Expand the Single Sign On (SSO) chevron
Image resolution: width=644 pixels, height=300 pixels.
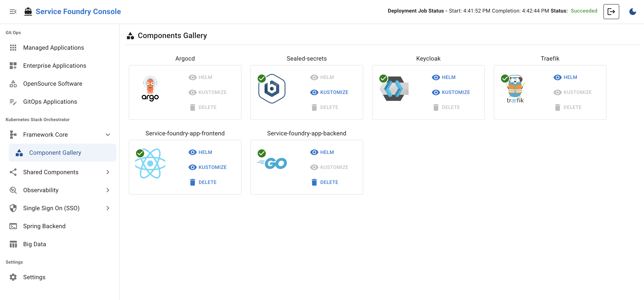[108, 208]
